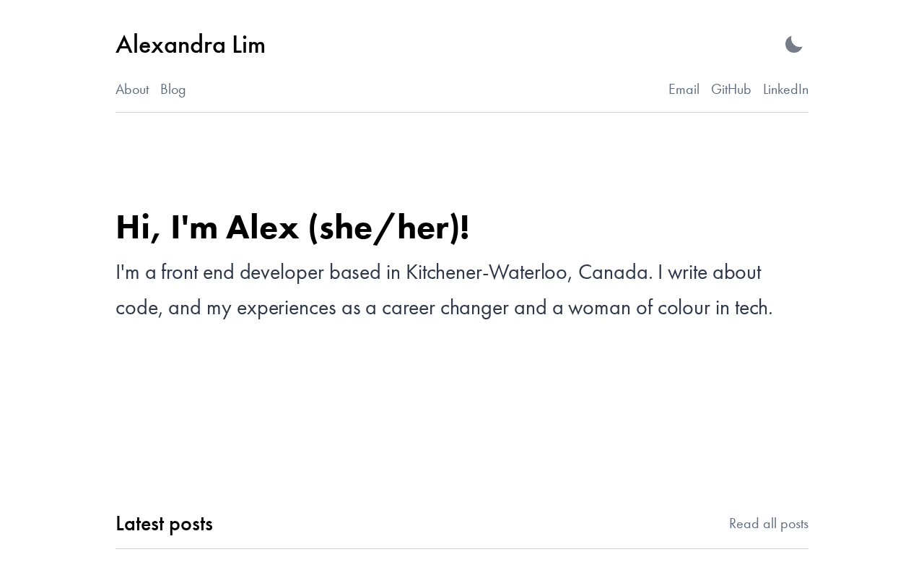Click the word "colour" in the intro paragraph
The height and width of the screenshot is (578, 924).
684,308
